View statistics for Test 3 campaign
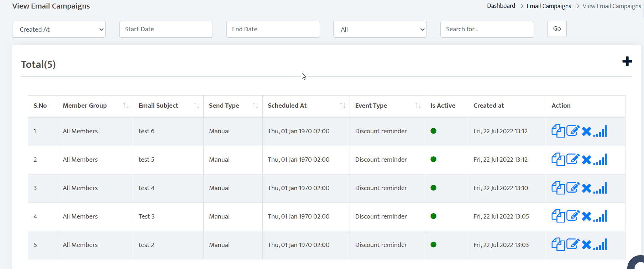The height and width of the screenshot is (269, 644). point(600,216)
